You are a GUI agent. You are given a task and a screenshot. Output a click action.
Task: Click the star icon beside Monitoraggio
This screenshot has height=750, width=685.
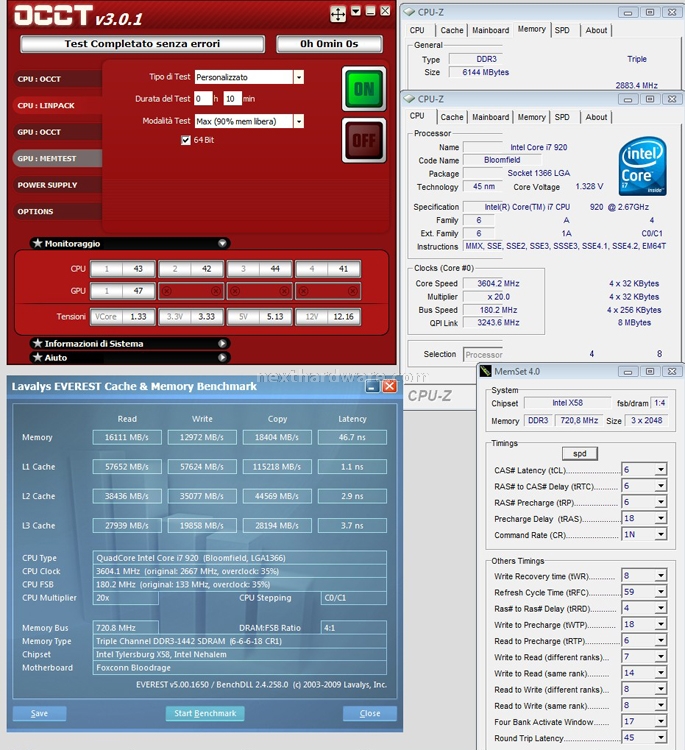(38, 243)
